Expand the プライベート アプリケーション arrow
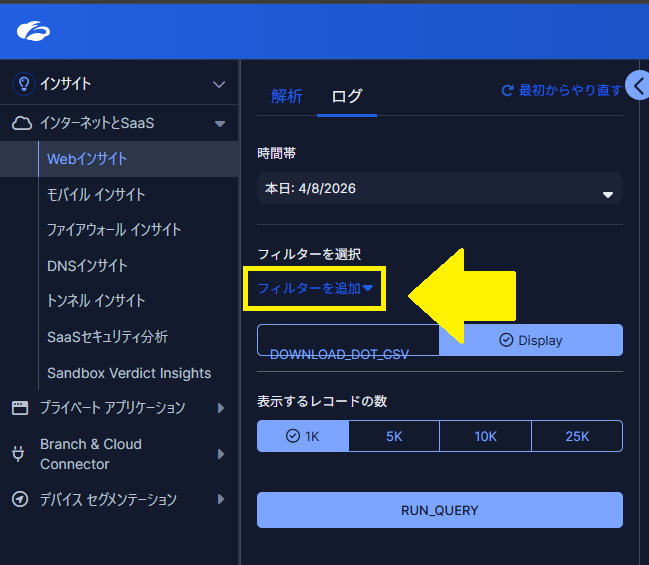Image resolution: width=649 pixels, height=565 pixels. 221,408
